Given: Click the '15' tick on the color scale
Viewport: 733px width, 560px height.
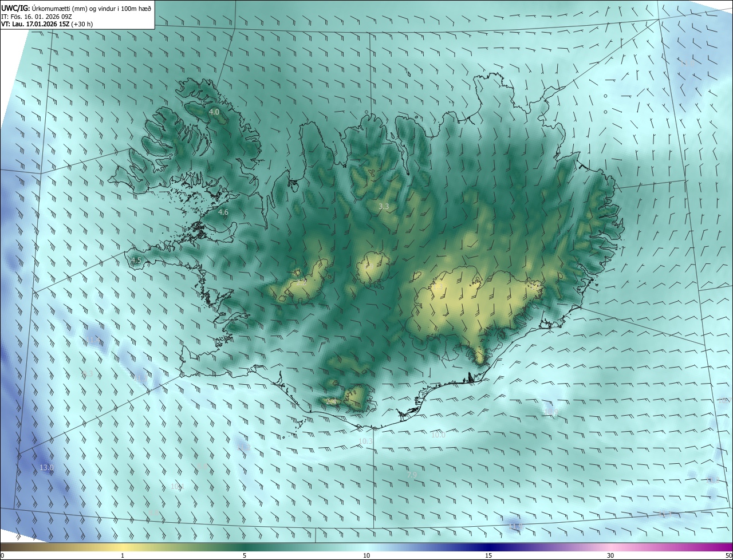Looking at the screenshot, I should (488, 555).
